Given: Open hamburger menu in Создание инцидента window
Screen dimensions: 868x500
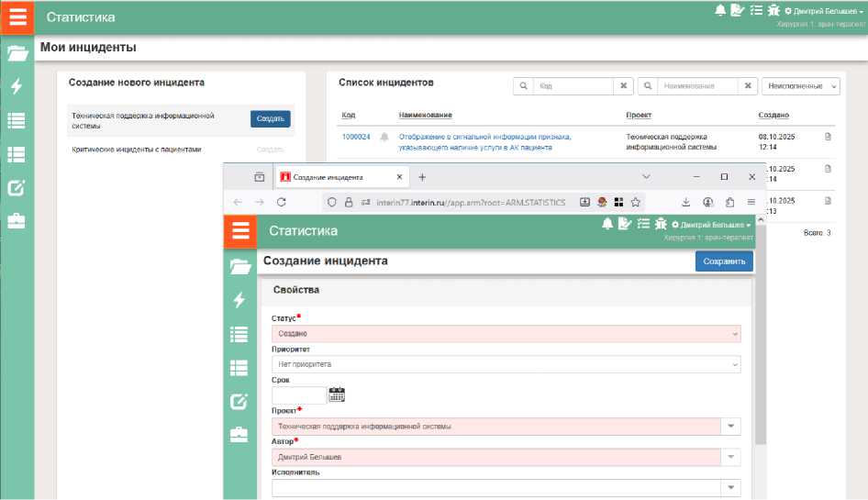Looking at the screenshot, I should pos(240,230).
